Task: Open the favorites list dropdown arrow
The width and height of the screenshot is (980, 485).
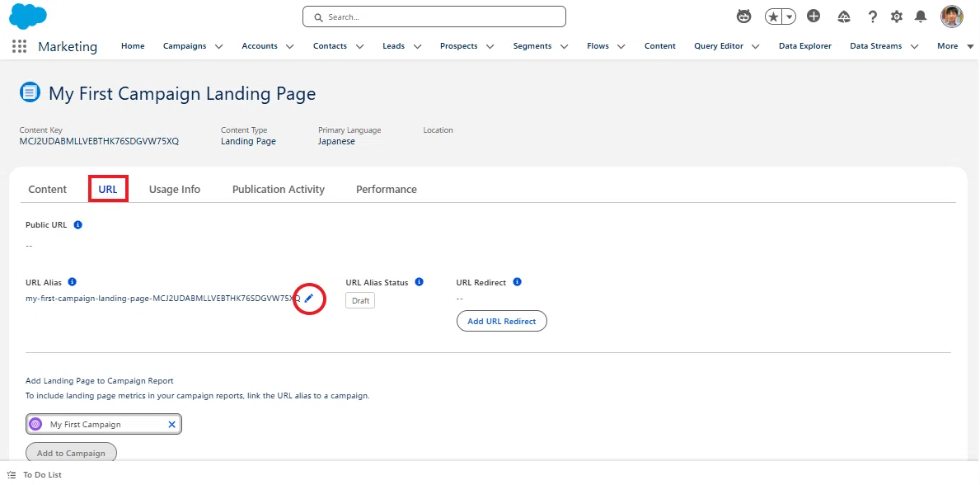Action: pos(790,16)
